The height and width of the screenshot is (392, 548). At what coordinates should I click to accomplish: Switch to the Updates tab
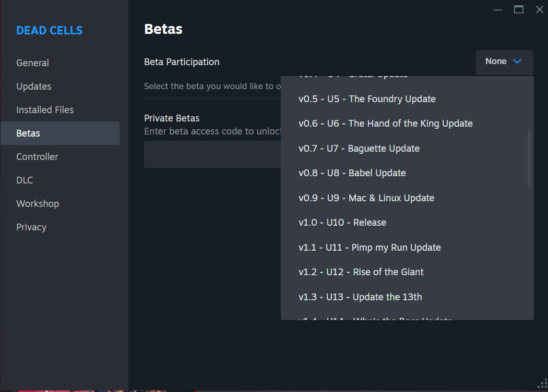[33, 87]
